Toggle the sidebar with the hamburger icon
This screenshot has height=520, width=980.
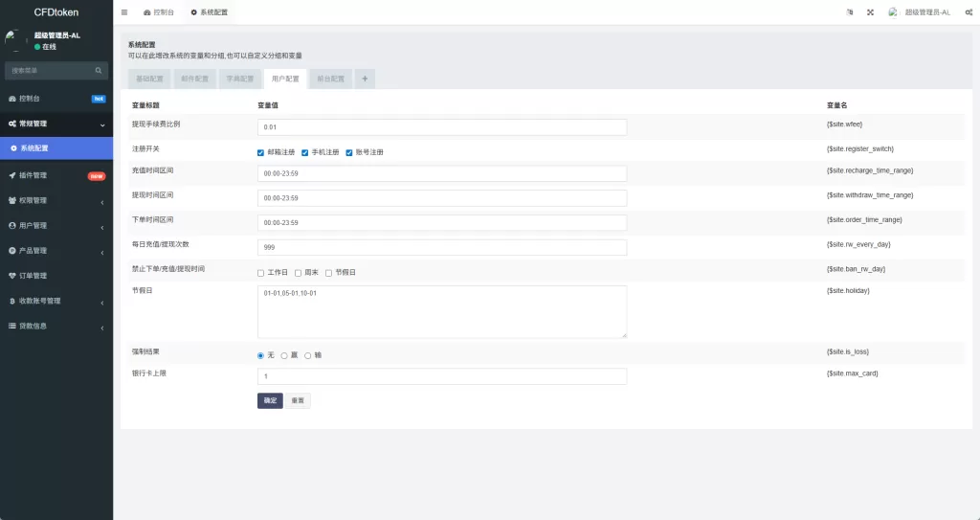[124, 12]
